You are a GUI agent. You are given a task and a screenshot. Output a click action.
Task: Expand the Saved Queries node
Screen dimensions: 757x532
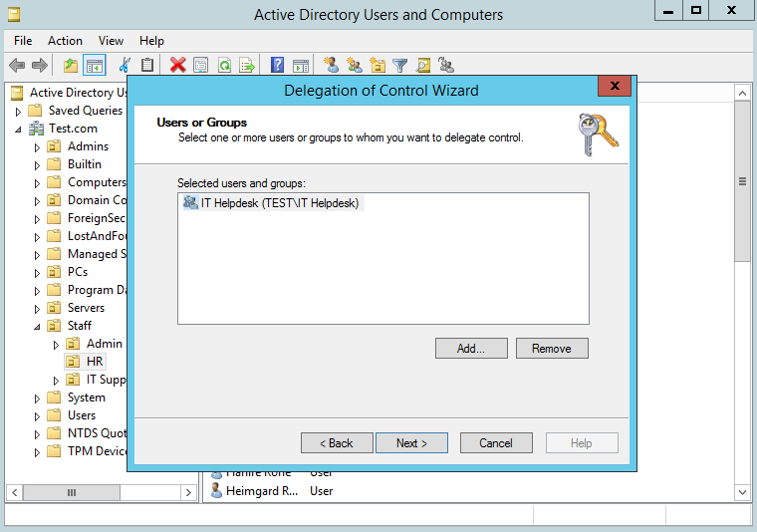18,112
